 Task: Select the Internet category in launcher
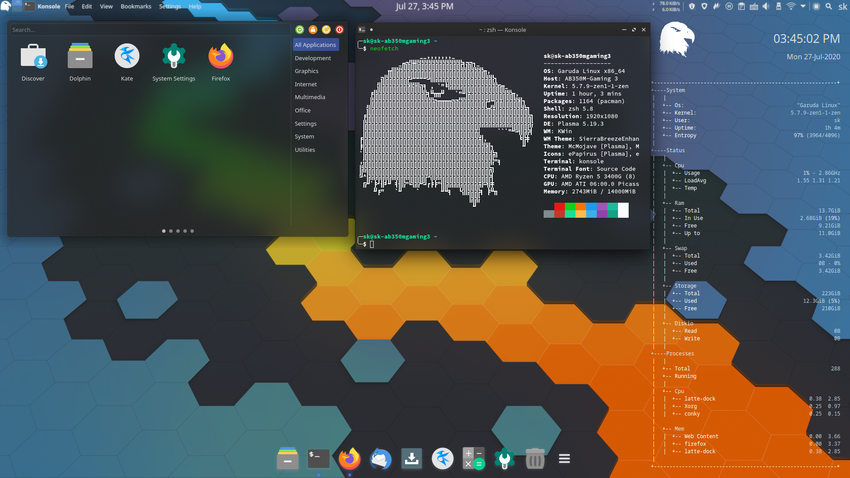[x=306, y=84]
